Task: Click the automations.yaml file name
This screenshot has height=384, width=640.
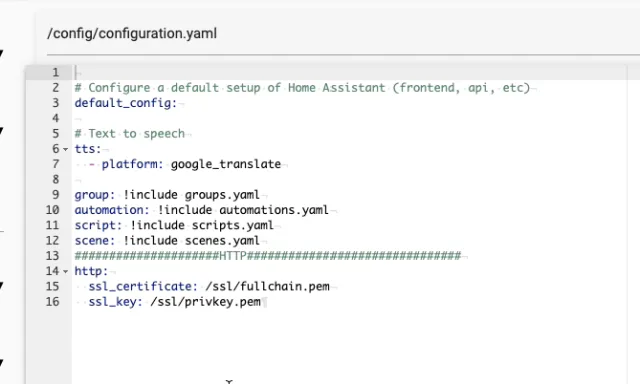Action: [x=274, y=210]
